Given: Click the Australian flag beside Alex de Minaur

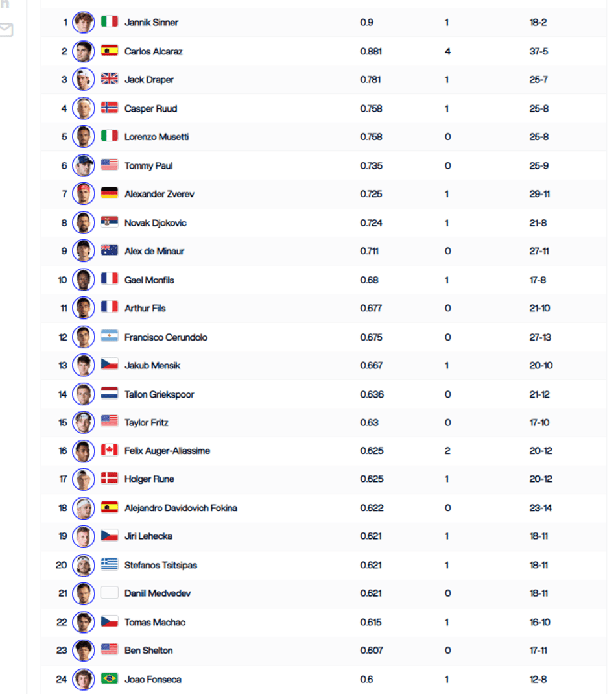Looking at the screenshot, I should coord(110,250).
